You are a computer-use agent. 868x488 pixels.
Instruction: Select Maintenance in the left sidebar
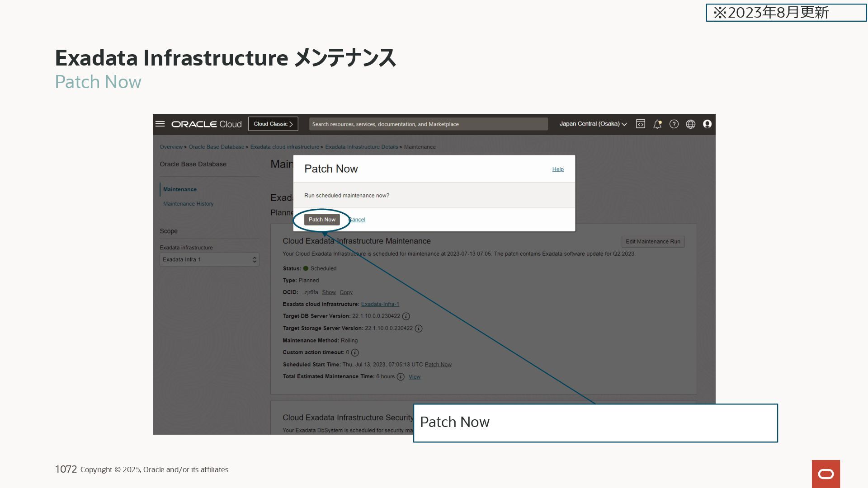pyautogui.click(x=180, y=189)
